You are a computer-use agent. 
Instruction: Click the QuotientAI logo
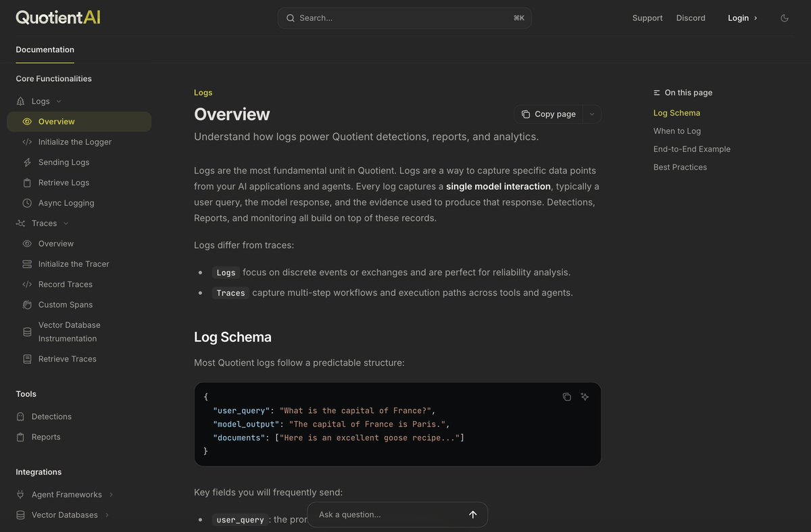(x=58, y=18)
